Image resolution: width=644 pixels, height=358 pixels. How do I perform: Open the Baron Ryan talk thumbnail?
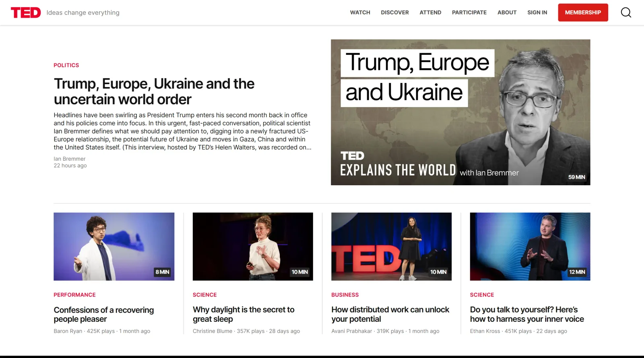click(x=114, y=246)
